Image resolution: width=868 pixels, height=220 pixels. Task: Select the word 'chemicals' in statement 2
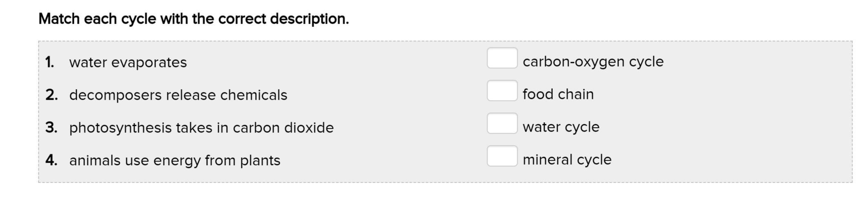point(254,95)
